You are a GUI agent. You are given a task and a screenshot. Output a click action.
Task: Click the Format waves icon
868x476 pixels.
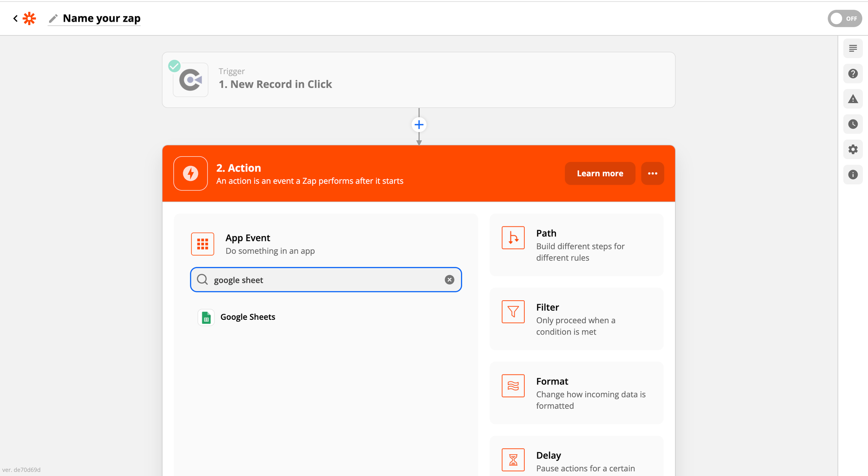pyautogui.click(x=513, y=386)
